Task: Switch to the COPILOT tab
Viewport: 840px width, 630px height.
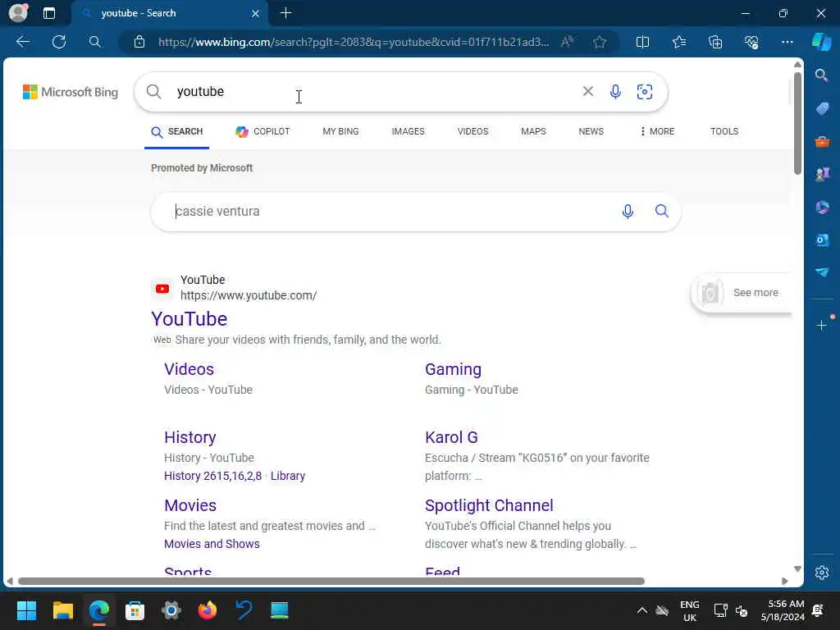Action: point(262,132)
